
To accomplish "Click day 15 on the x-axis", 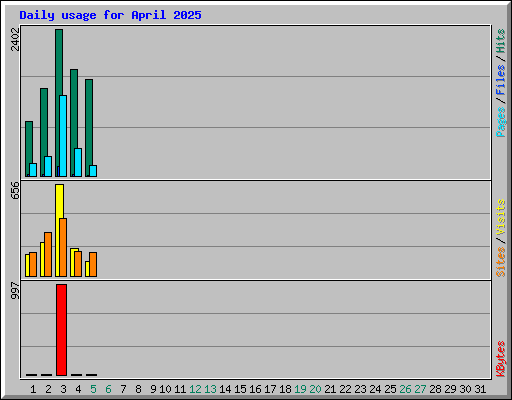I will click(240, 389).
